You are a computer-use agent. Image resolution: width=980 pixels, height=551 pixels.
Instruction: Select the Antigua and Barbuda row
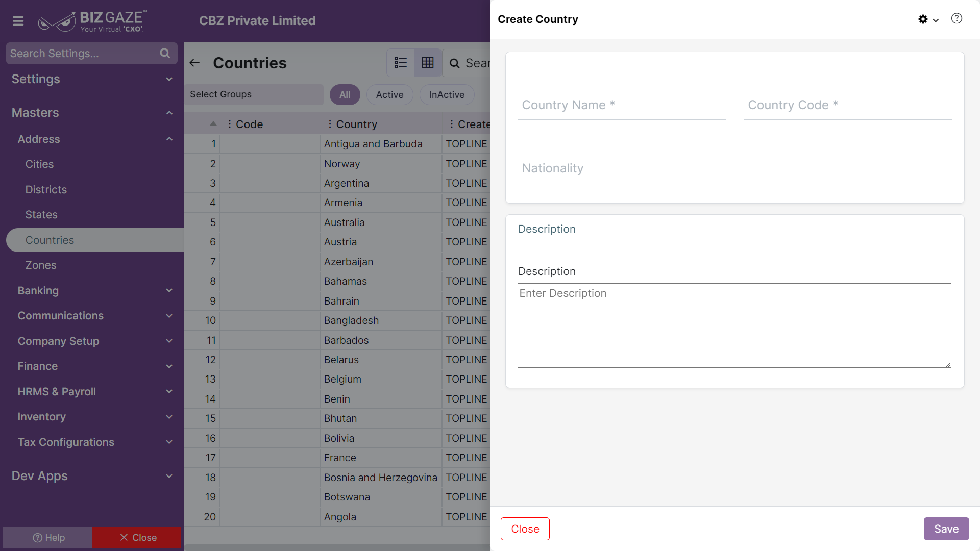337,144
